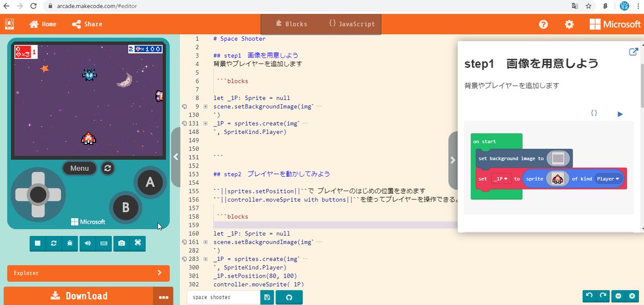Download the program
The width and height of the screenshot is (644, 305).
coord(78,296)
